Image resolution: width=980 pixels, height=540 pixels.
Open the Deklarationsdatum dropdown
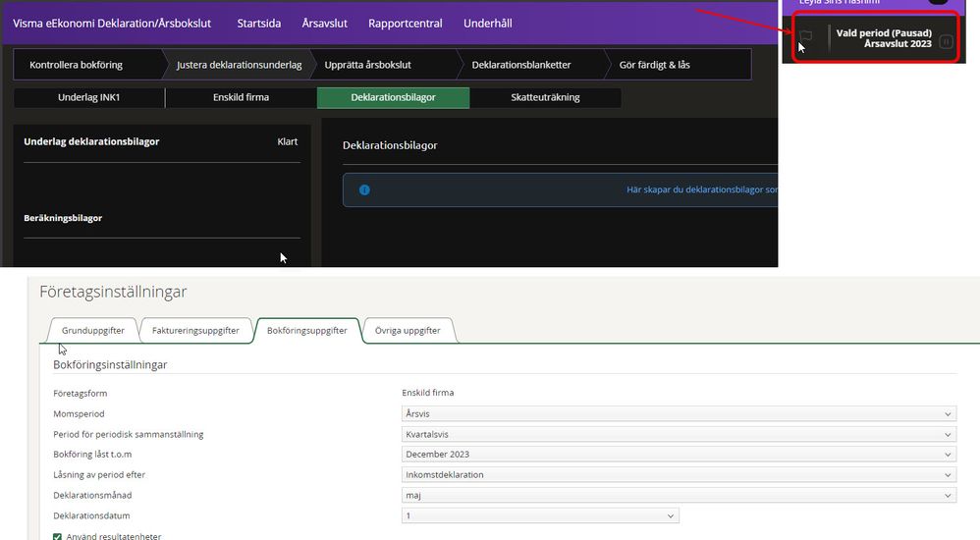(540, 515)
